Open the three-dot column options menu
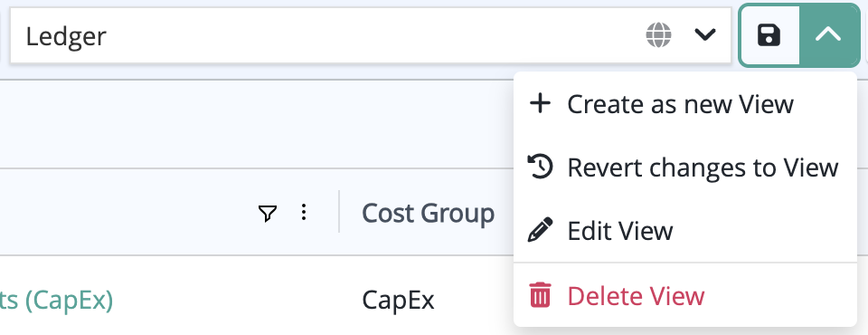The image size is (868, 335). click(304, 213)
